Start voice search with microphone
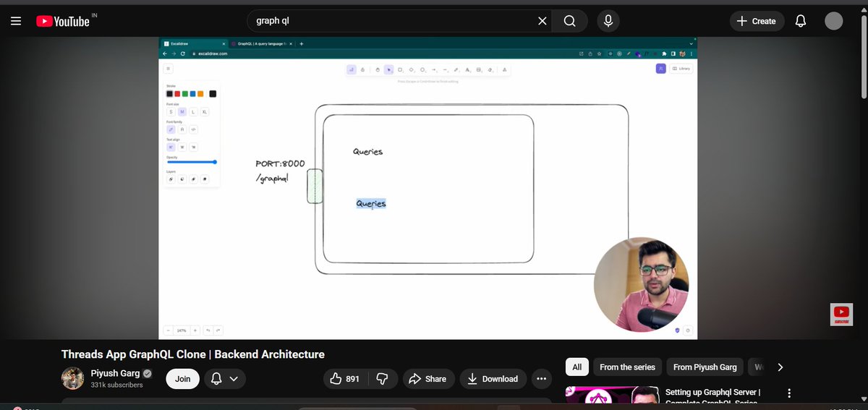 pos(609,21)
